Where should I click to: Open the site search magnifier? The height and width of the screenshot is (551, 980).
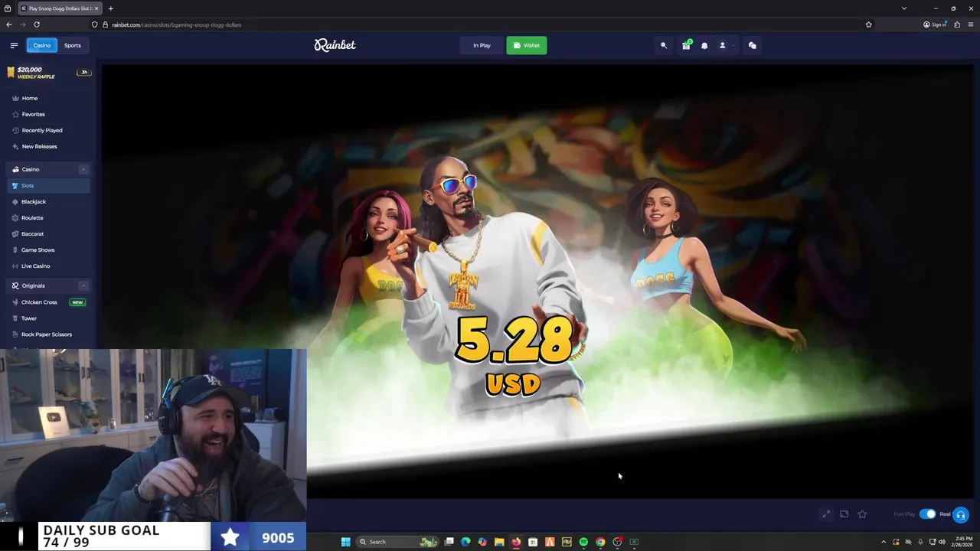(664, 45)
